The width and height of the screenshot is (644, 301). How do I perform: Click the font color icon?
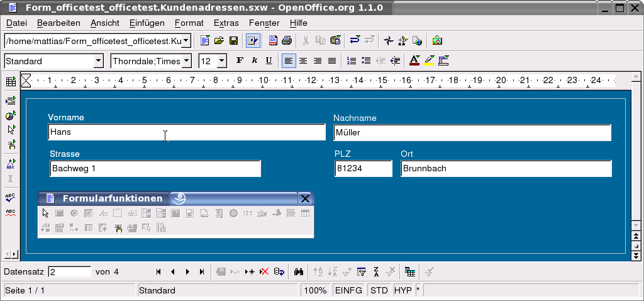[414, 61]
